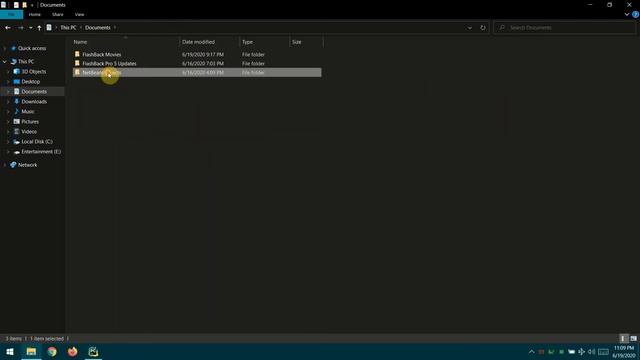The height and width of the screenshot is (360, 640).
Task: Click Documents in the address path
Action: coord(98,28)
